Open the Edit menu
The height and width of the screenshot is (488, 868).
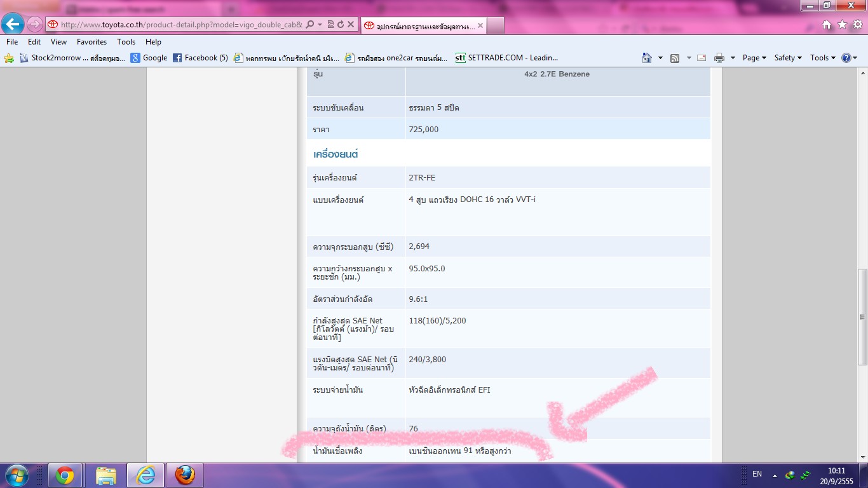tap(34, 42)
